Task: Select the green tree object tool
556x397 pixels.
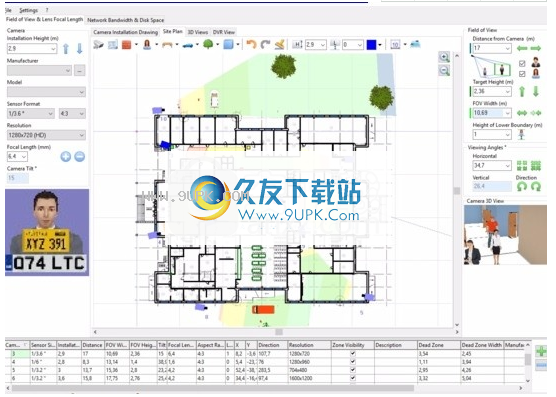Action: point(208,44)
